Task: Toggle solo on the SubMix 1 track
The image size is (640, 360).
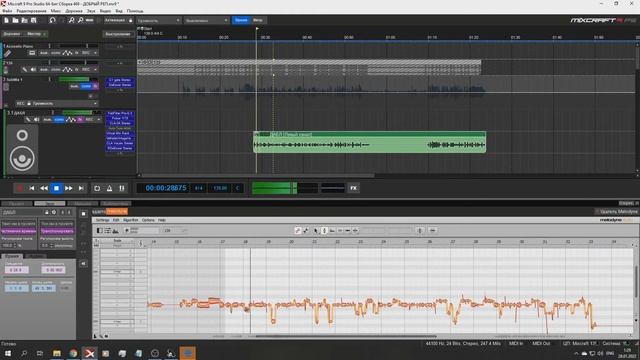Action: click(x=86, y=87)
